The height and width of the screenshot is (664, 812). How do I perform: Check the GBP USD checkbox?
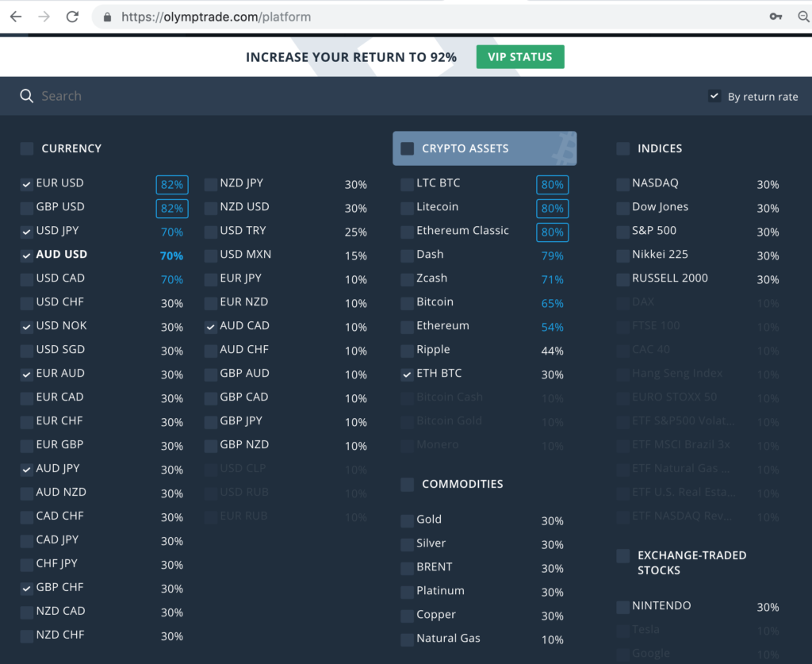click(26, 208)
